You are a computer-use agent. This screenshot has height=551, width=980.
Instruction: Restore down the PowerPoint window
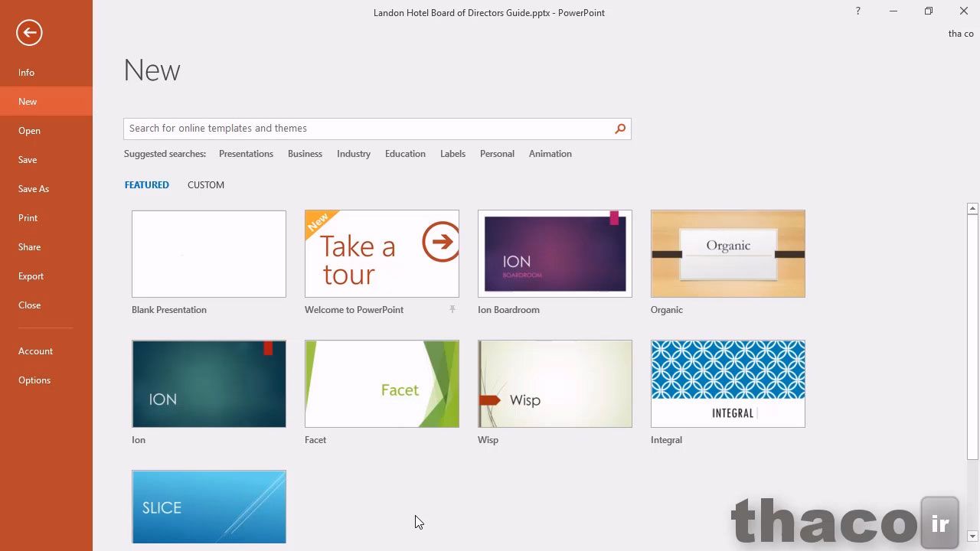point(928,11)
